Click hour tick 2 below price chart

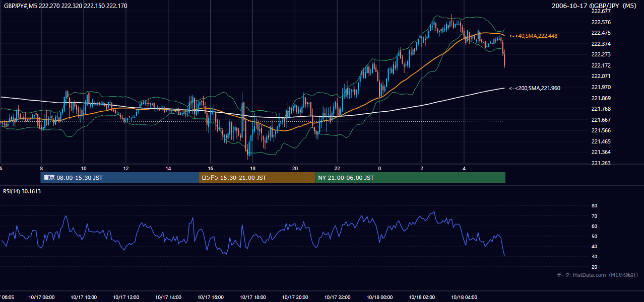(422, 168)
